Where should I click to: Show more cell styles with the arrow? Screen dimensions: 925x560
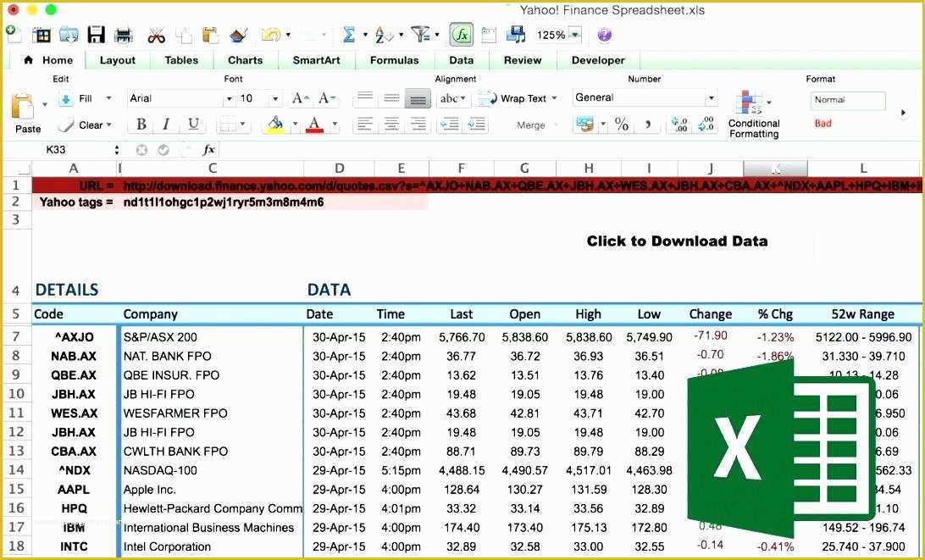point(903,112)
